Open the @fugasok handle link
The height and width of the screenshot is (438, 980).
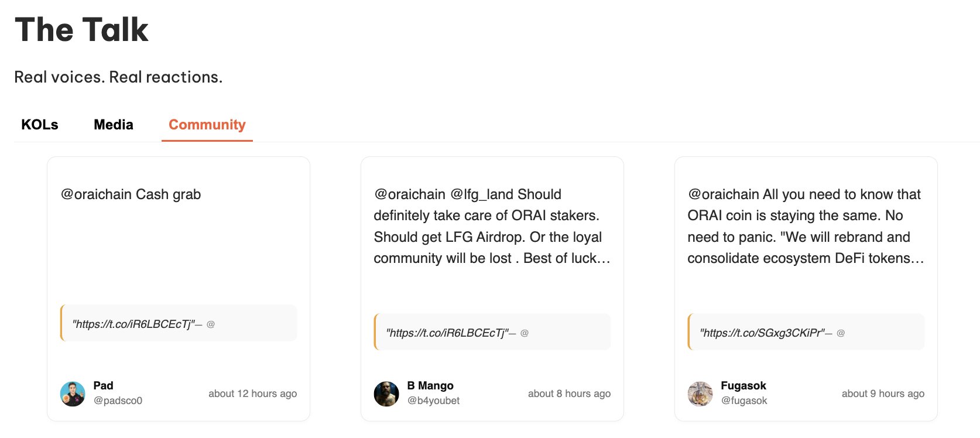pyautogui.click(x=744, y=401)
